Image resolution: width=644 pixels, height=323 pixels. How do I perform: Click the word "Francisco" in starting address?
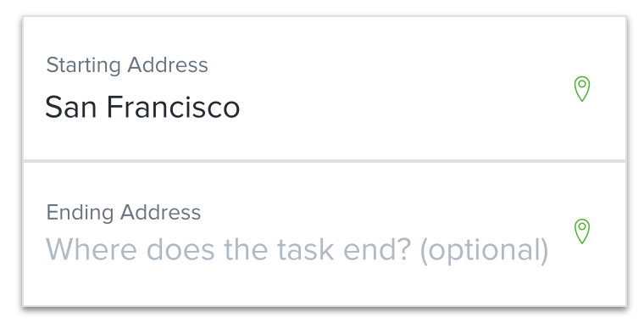coord(174,107)
